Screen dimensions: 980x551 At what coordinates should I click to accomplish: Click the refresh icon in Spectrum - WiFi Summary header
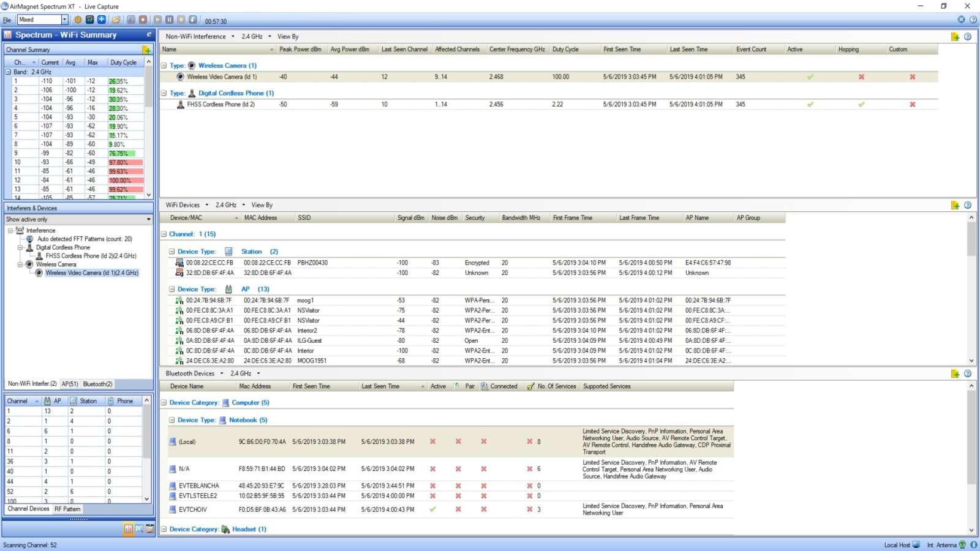click(x=149, y=35)
